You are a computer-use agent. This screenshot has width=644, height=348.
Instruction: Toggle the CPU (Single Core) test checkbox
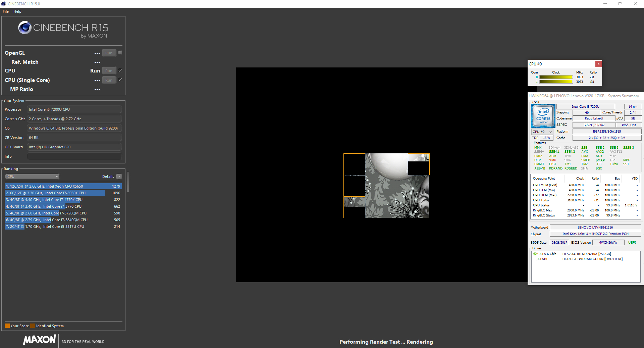click(x=120, y=80)
